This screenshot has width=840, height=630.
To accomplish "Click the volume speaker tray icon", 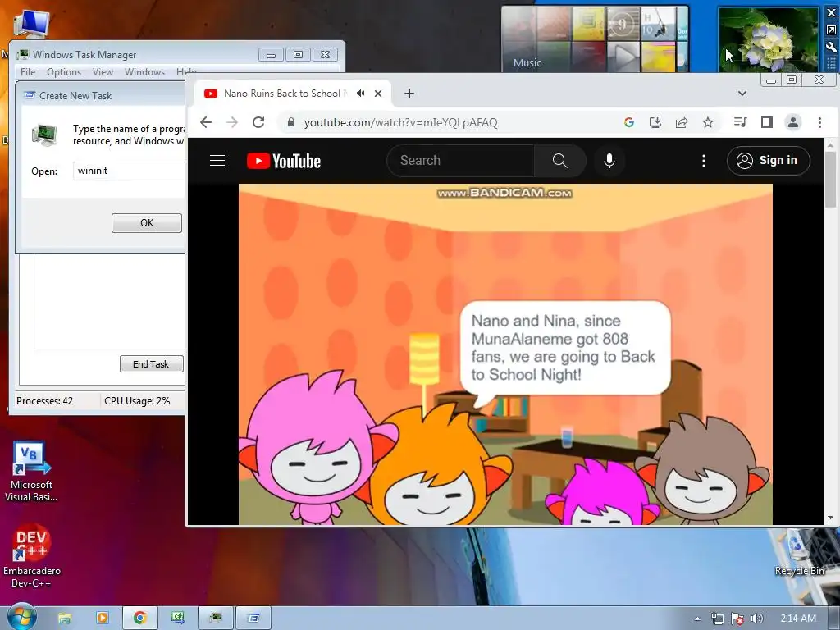I will [756, 619].
